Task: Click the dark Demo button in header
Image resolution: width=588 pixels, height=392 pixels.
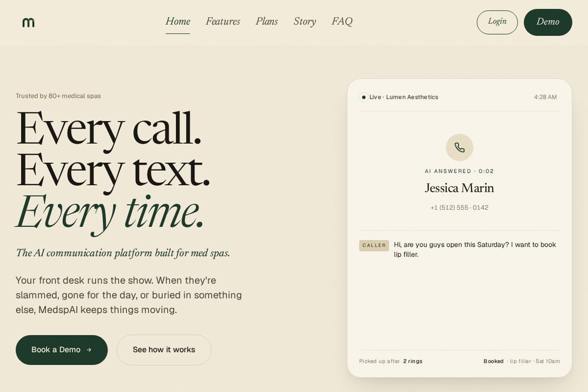Action: click(548, 22)
